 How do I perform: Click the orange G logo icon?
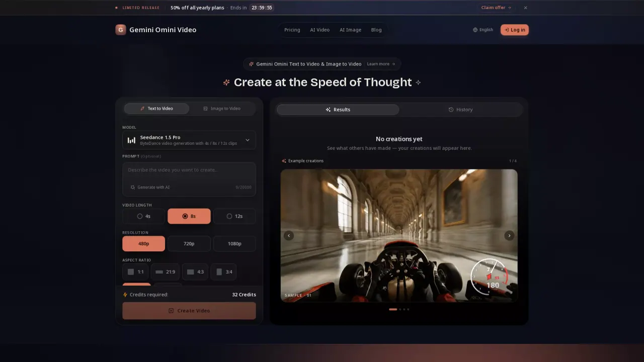click(x=121, y=30)
